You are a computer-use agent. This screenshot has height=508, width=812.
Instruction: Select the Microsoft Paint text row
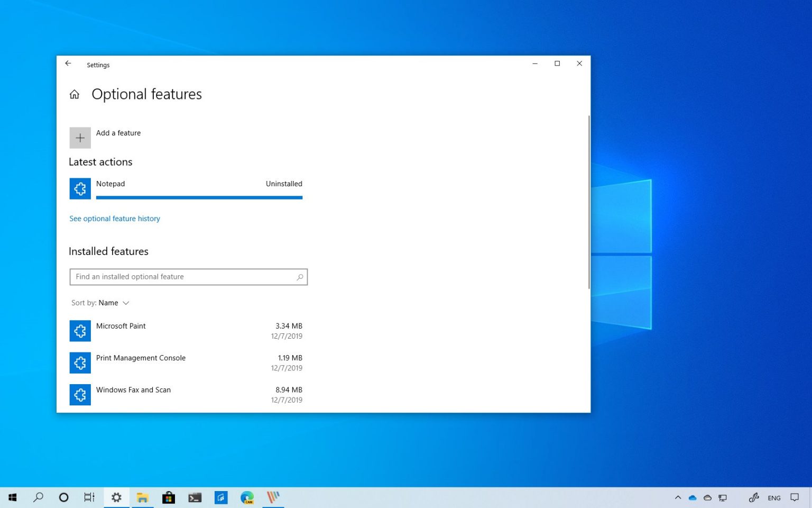121,326
